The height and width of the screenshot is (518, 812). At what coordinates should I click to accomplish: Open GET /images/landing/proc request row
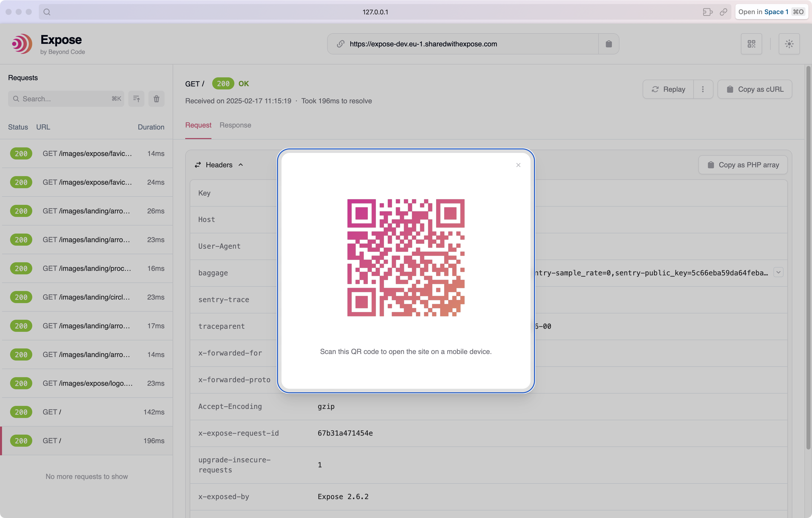click(x=86, y=268)
